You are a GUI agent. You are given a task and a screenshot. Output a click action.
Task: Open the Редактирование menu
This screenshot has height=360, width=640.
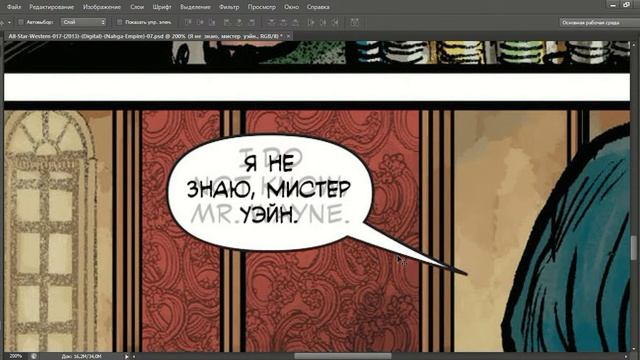[x=52, y=7]
